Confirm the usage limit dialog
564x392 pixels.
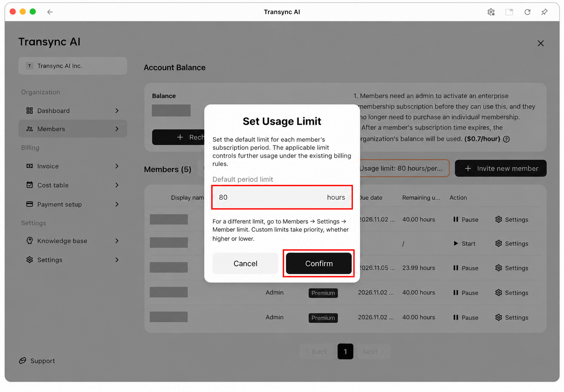tap(319, 263)
